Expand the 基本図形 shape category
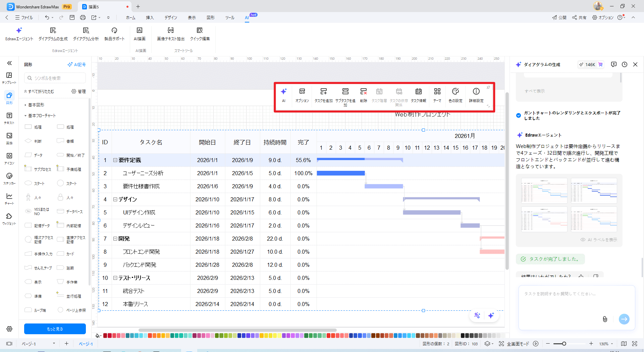Viewport: 644px width, 352px height. pos(25,105)
